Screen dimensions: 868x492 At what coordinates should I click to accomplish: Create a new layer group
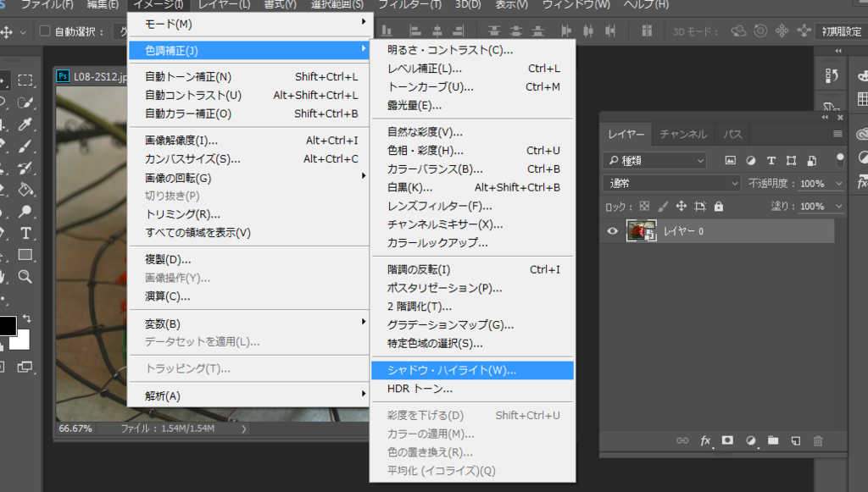(773, 440)
